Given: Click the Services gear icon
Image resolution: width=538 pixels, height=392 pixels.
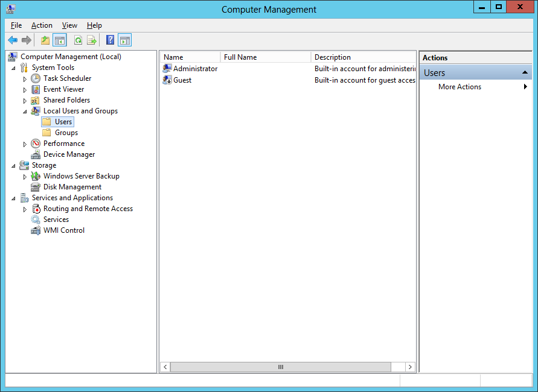Looking at the screenshot, I should 36,220.
